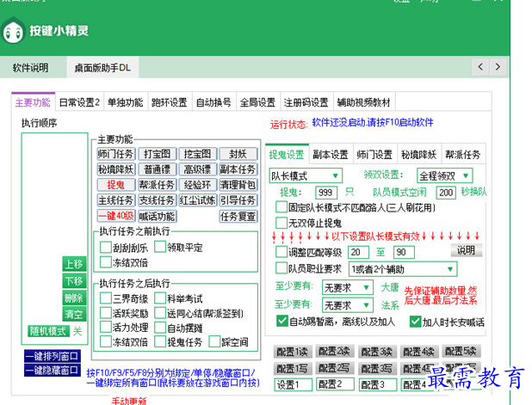Switch to the 桌面版助手DL tab
Screen dimensions: 532x405
(102, 68)
